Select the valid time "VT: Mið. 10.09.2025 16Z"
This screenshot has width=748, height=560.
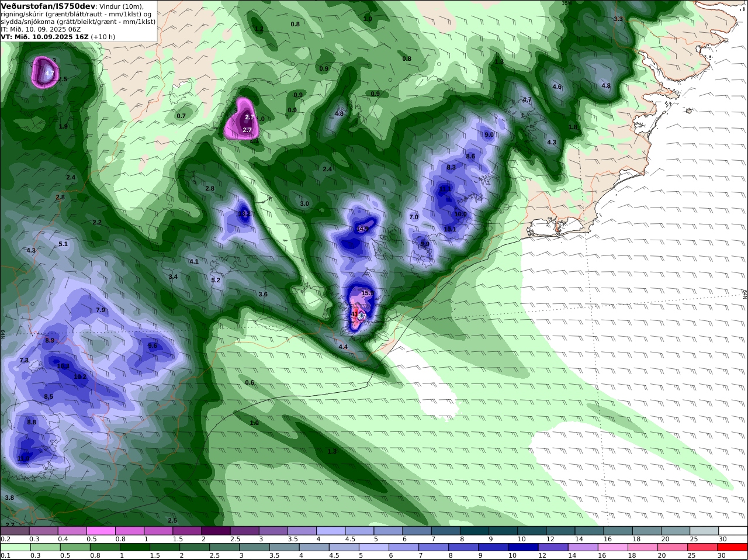(x=44, y=36)
